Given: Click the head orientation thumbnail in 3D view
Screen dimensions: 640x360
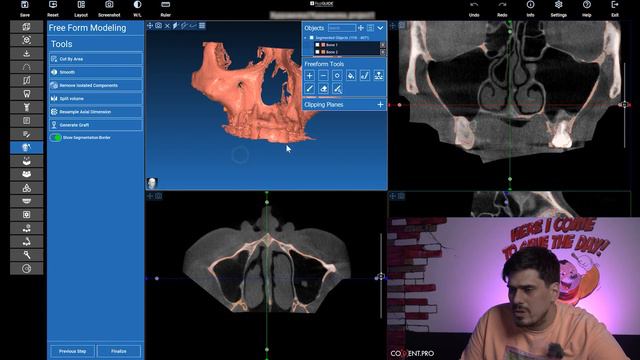Looking at the screenshot, I should (x=152, y=183).
